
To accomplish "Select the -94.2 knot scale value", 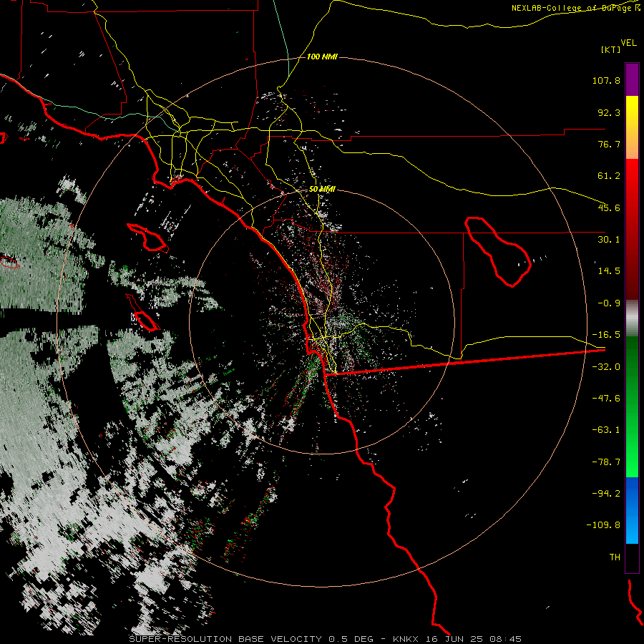I will coord(606,494).
